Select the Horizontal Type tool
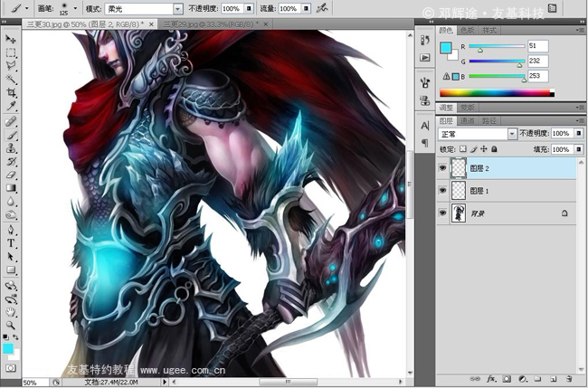 coord(11,243)
